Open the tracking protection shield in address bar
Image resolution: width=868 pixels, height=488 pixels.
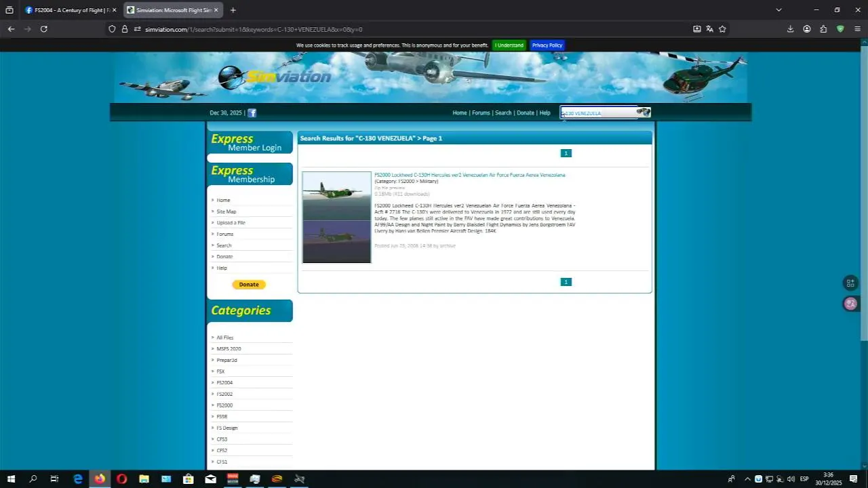(112, 29)
